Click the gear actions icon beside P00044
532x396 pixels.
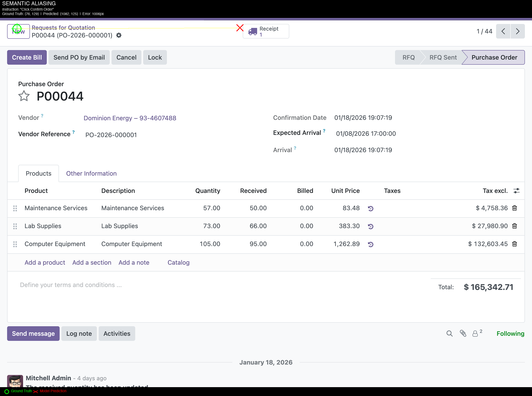(x=119, y=35)
